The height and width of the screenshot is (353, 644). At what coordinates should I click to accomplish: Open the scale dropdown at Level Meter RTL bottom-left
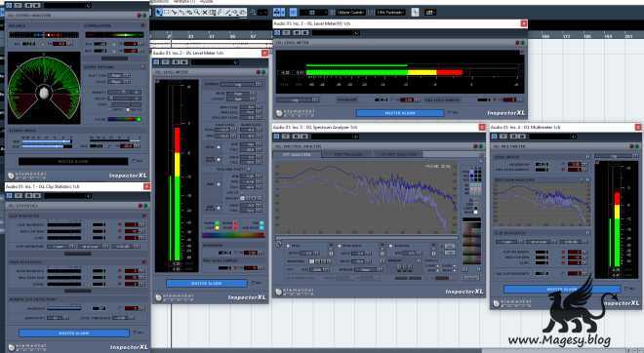coord(299,99)
